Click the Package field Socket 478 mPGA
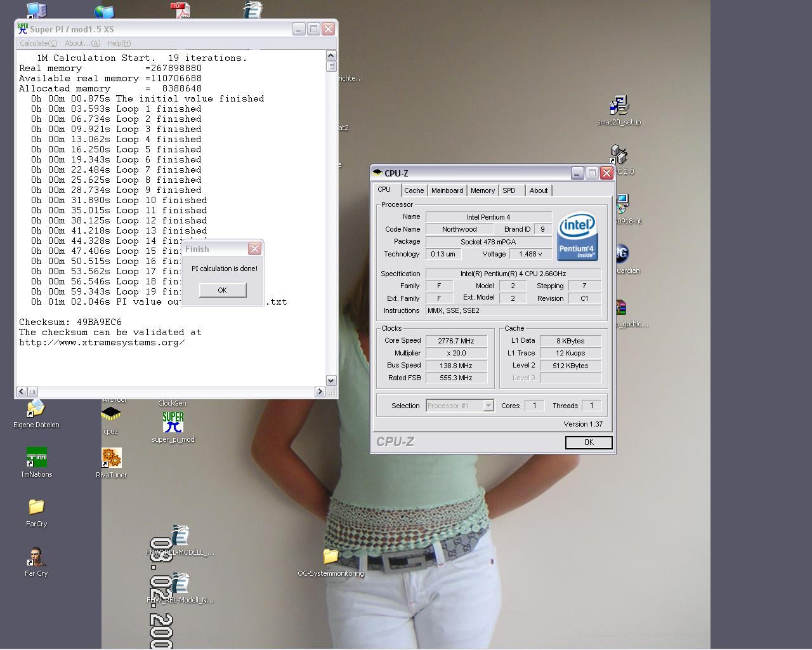The width and height of the screenshot is (812, 650). (488, 242)
